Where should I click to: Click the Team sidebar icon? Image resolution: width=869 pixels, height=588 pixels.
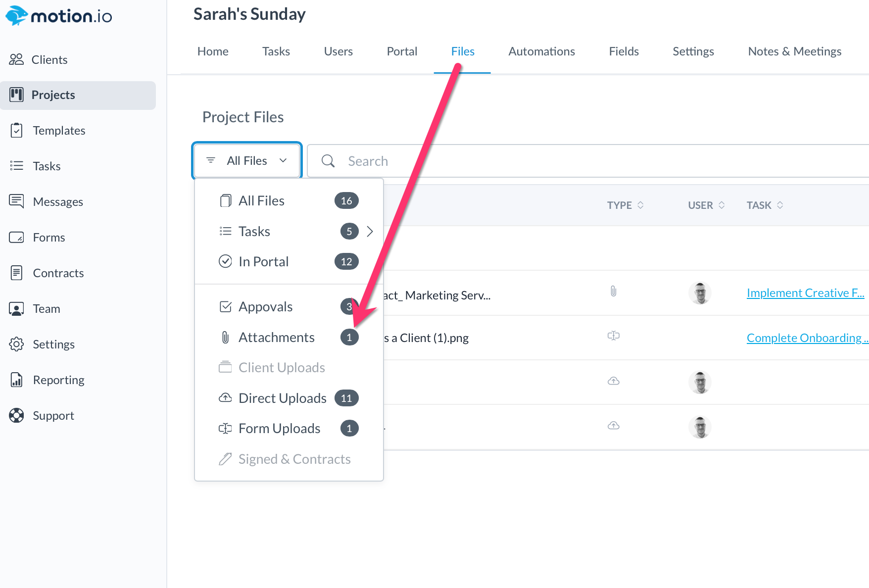pyautogui.click(x=16, y=309)
